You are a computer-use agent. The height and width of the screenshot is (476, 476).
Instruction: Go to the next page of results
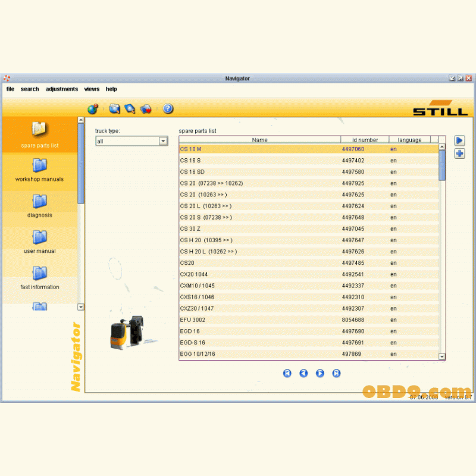(320, 373)
